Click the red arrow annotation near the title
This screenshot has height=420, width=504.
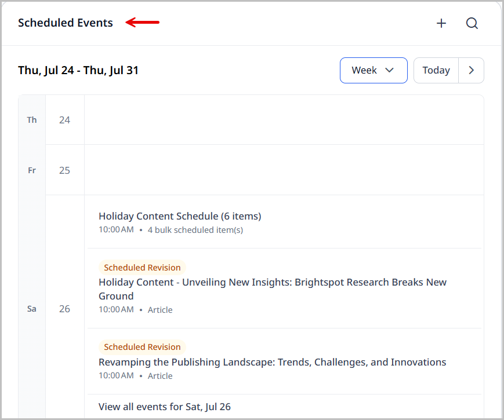pos(142,23)
